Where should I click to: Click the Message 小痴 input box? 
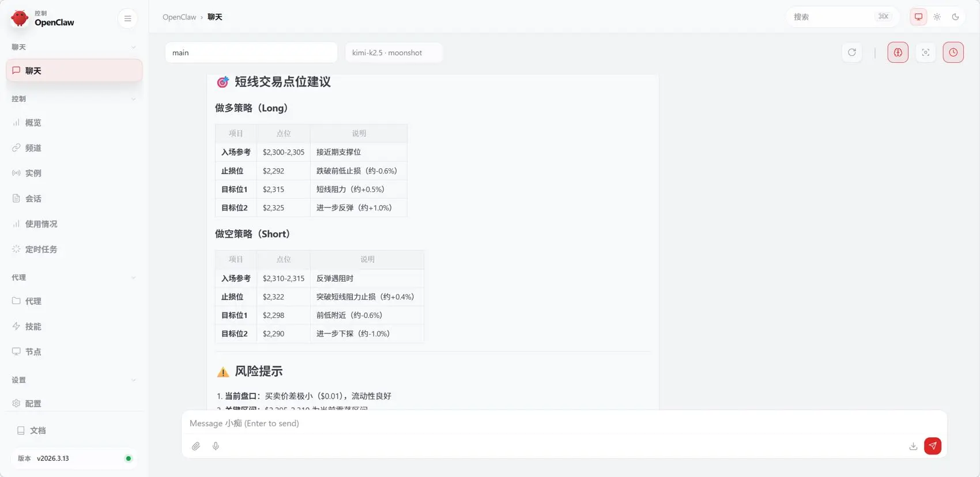pyautogui.click(x=564, y=423)
